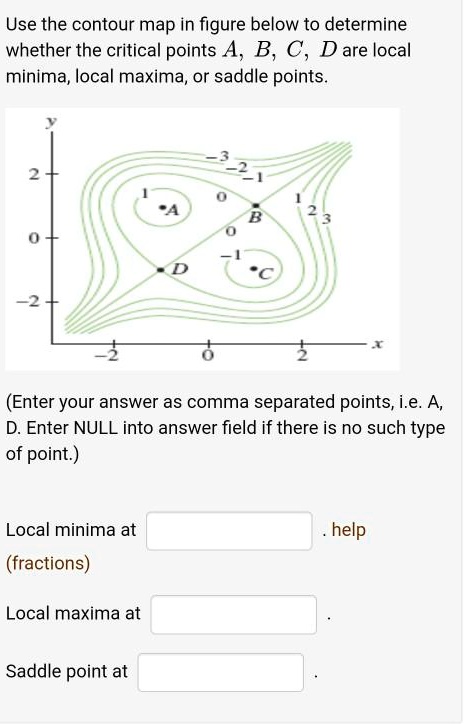Click the Local minima answer field
The height and width of the screenshot is (724, 466).
pyautogui.click(x=229, y=531)
